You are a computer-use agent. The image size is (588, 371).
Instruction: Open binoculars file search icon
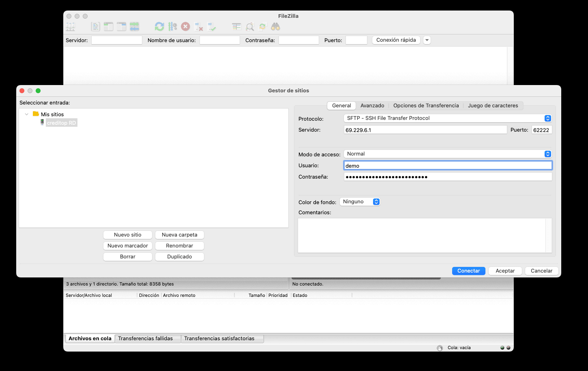tap(276, 27)
